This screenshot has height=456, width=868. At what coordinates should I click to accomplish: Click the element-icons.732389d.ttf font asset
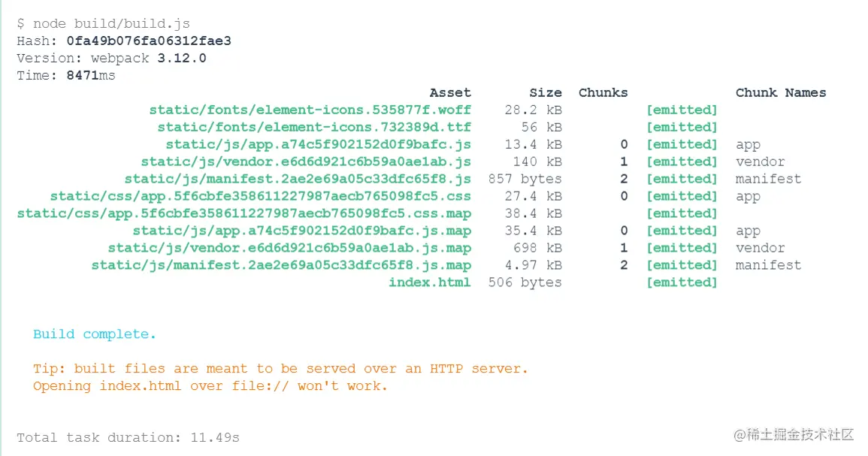[314, 128]
